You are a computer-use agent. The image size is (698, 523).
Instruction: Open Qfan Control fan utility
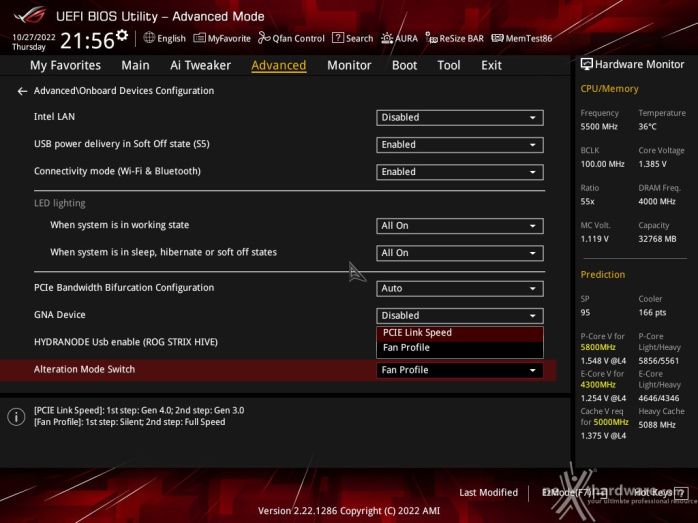292,38
